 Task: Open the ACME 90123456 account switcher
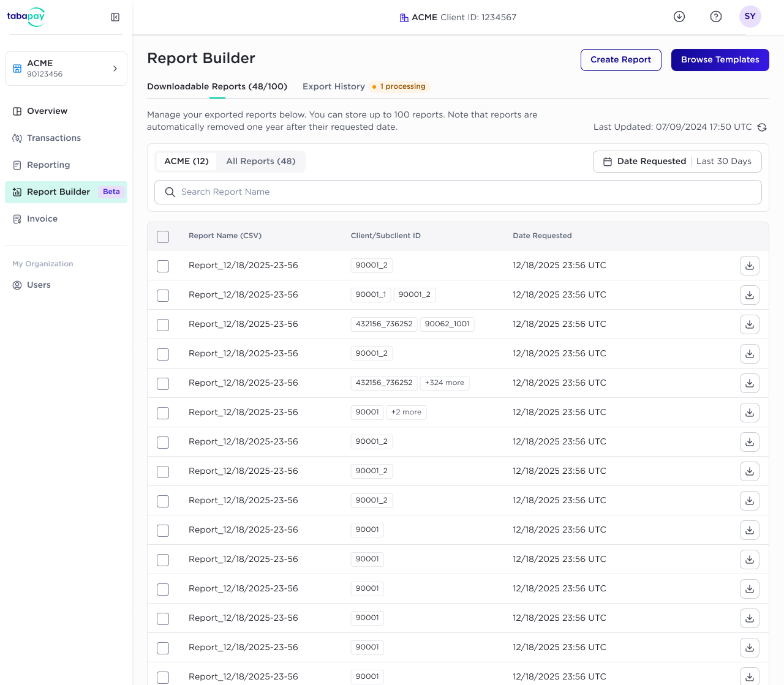[x=66, y=69]
